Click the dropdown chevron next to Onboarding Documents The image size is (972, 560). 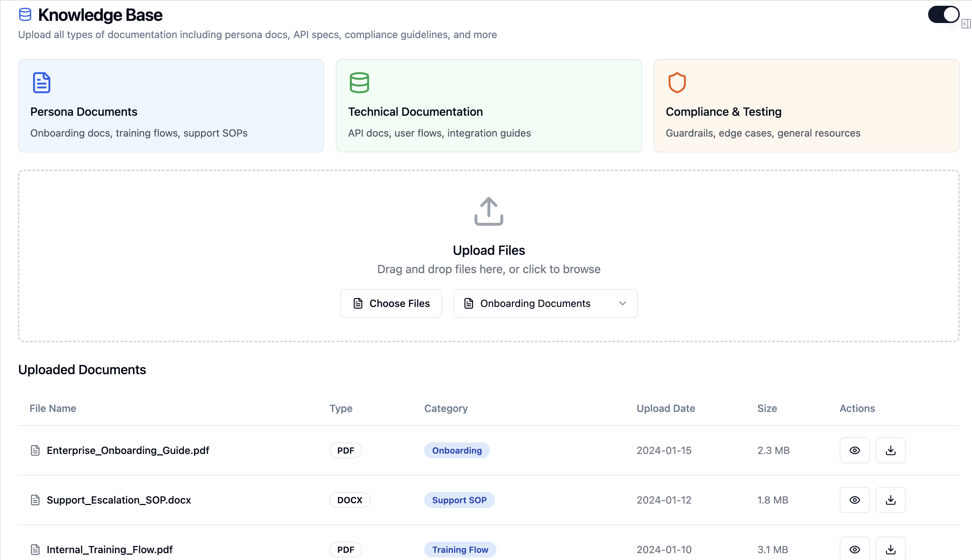(622, 303)
